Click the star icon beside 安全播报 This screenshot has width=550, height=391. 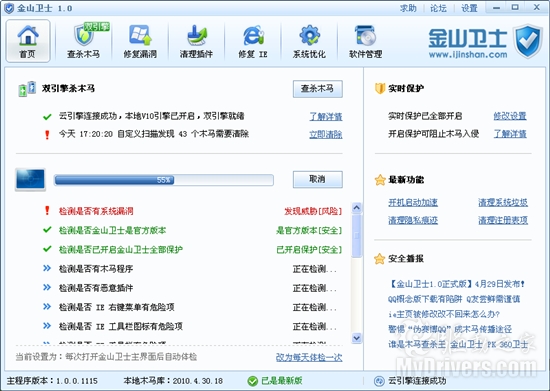coord(380,259)
